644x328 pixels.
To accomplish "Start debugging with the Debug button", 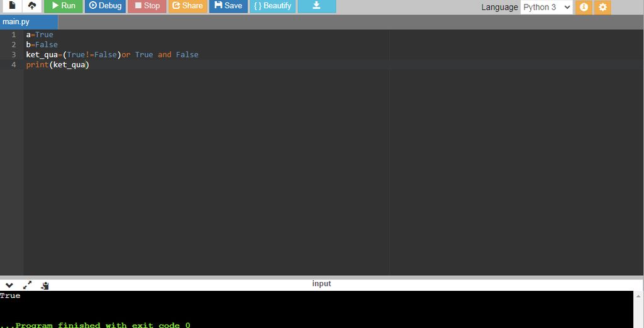I will (x=105, y=6).
